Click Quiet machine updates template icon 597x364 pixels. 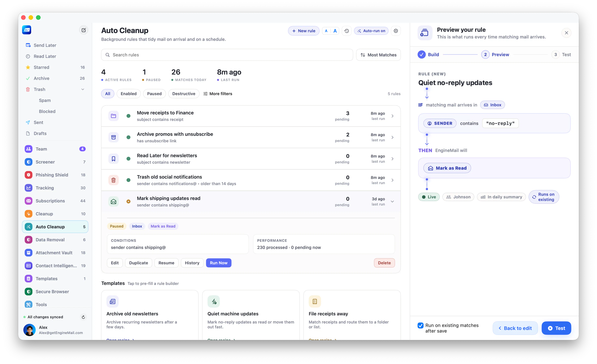[x=213, y=302]
